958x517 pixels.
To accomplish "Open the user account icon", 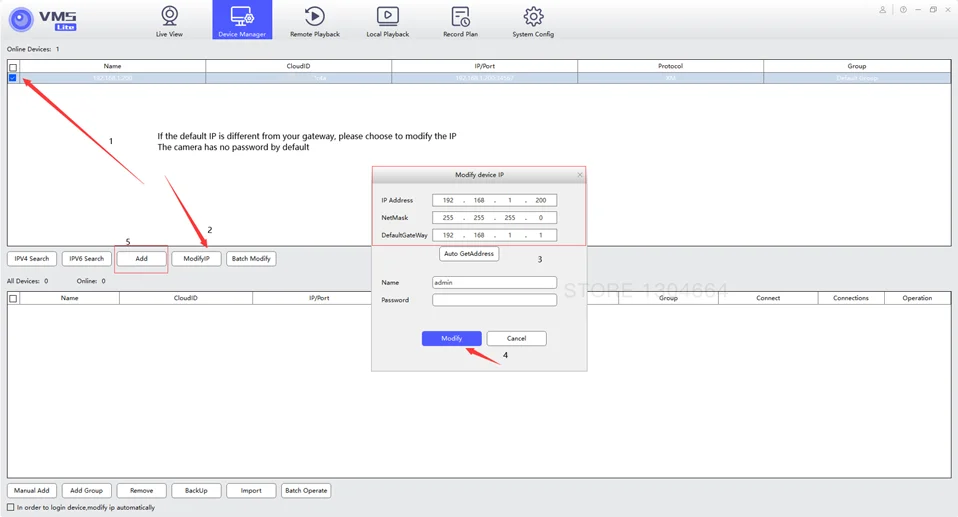I will [882, 10].
